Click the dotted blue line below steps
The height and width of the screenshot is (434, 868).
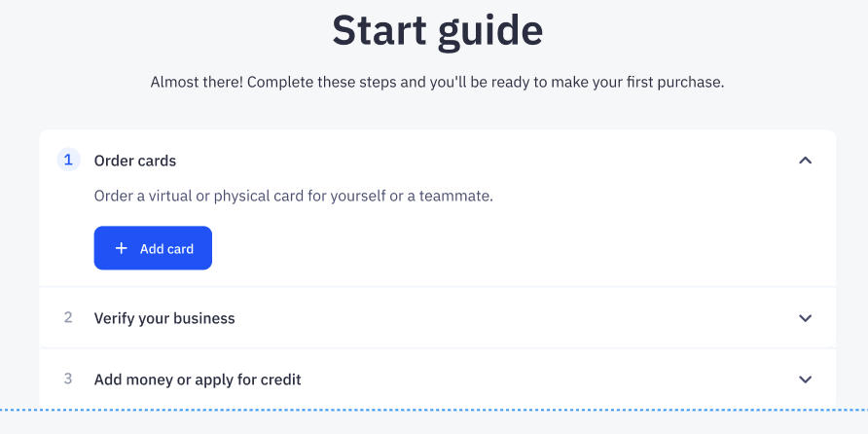[434, 409]
